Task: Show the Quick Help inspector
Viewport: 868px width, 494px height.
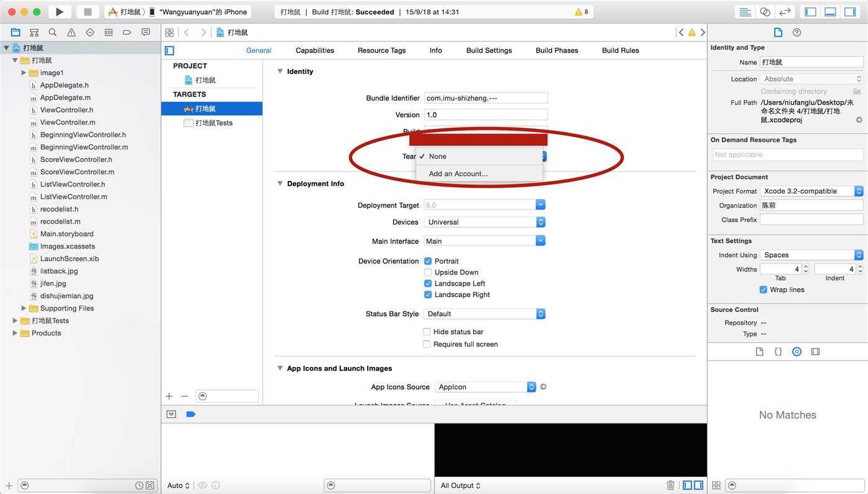Action: coord(797,32)
